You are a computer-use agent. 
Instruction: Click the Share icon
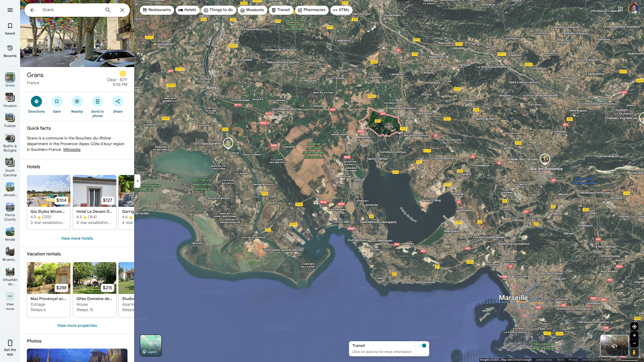(118, 101)
